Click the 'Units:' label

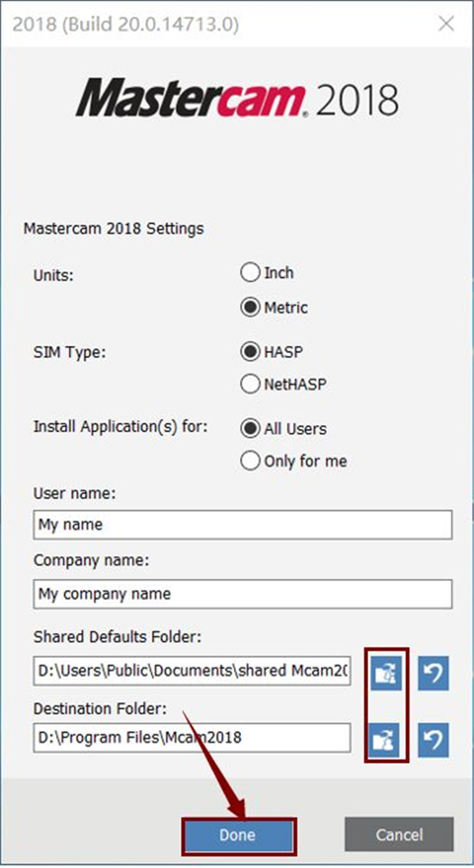[54, 275]
